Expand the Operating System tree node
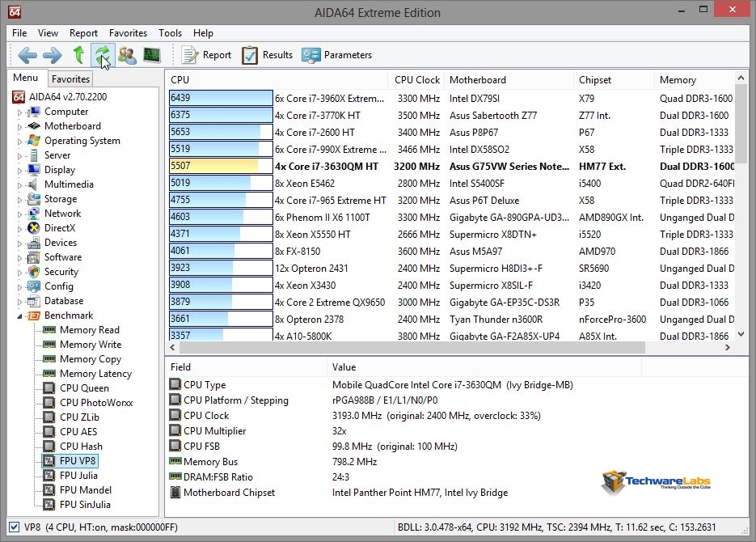This screenshot has height=542, width=756. (19, 142)
